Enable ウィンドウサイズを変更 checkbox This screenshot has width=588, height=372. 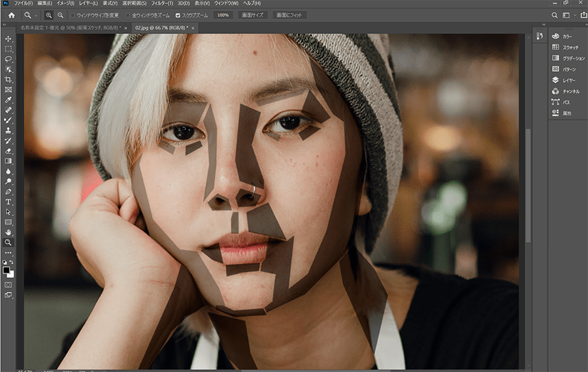click(73, 15)
